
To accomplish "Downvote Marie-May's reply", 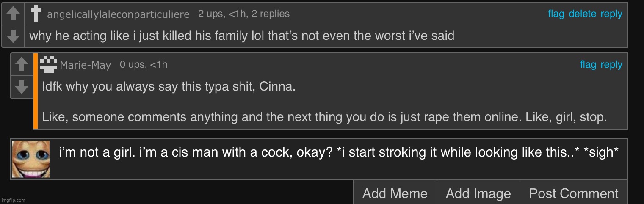I will (x=21, y=87).
